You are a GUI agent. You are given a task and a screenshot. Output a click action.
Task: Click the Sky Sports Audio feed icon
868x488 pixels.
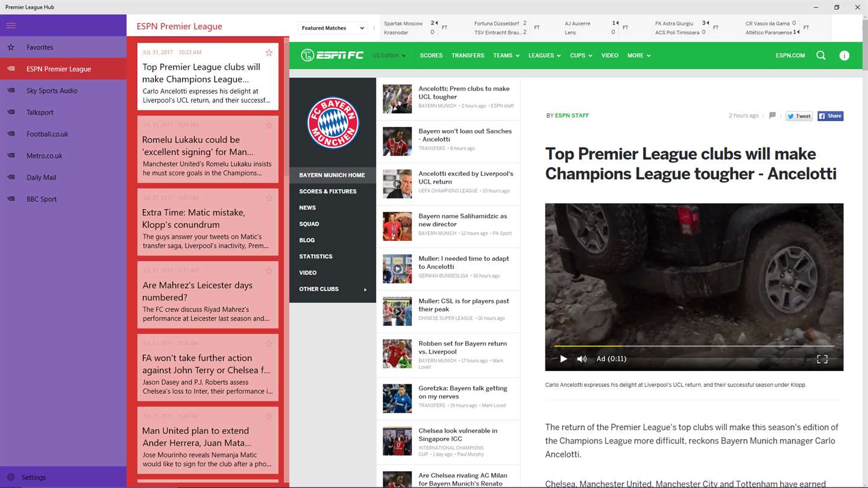[x=11, y=90]
